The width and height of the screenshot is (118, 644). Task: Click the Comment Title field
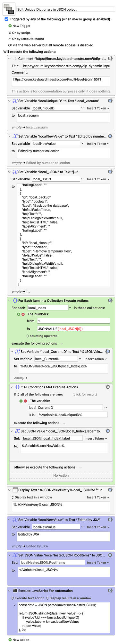[x=66, y=66]
